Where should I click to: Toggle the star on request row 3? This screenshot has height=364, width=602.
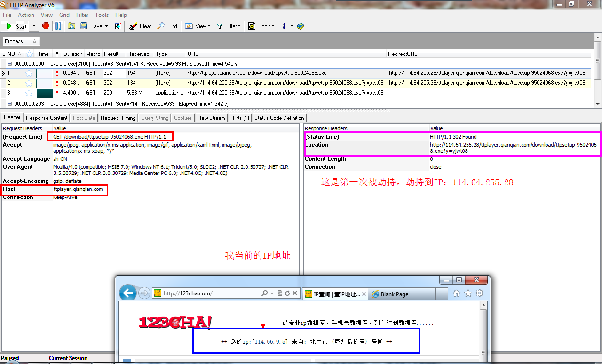tap(29, 93)
